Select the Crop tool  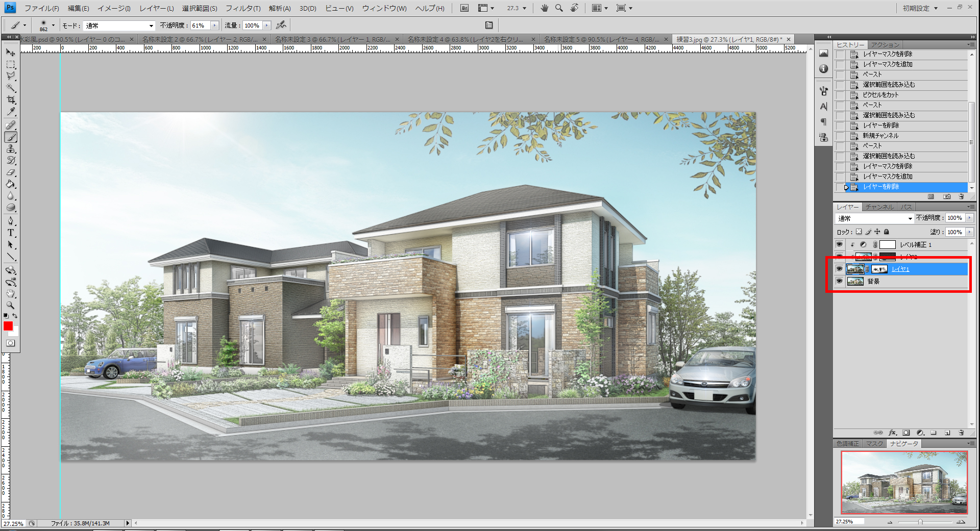click(x=11, y=99)
